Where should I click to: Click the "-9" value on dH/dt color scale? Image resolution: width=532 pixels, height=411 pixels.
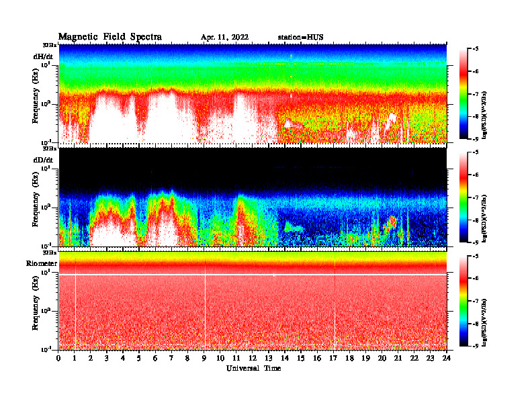pyautogui.click(x=476, y=139)
